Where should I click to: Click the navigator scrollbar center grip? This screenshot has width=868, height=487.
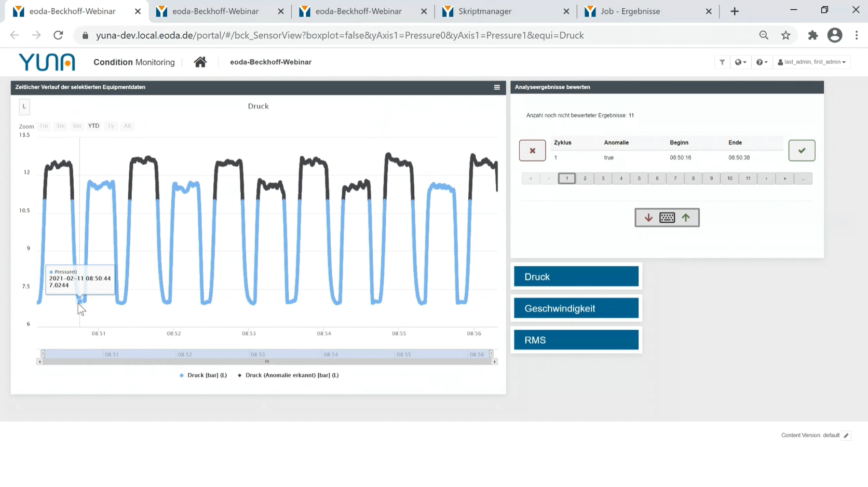pos(267,361)
